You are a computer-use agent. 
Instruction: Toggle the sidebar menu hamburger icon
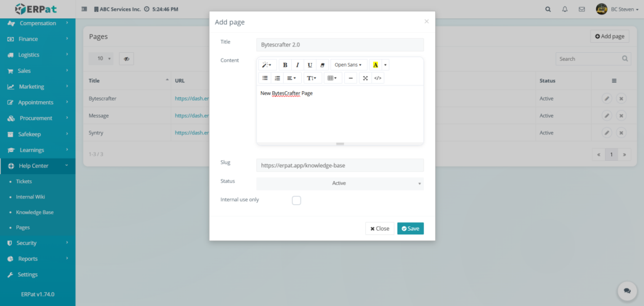[84, 9]
